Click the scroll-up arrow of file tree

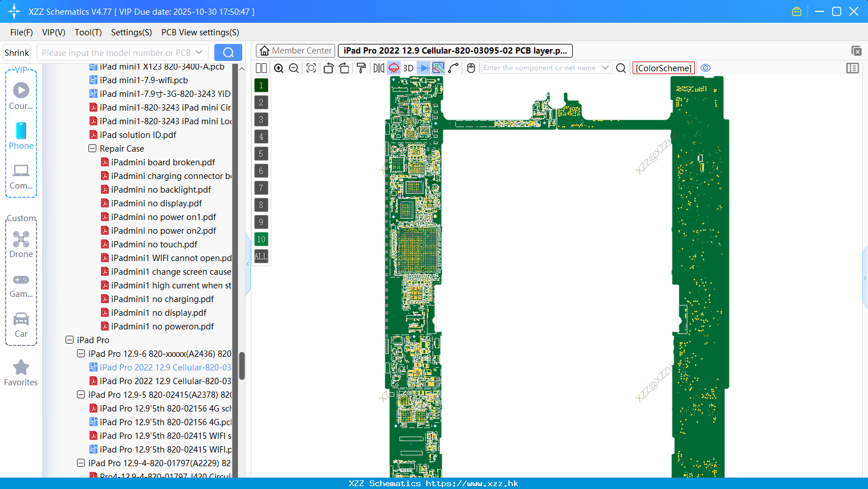(242, 68)
